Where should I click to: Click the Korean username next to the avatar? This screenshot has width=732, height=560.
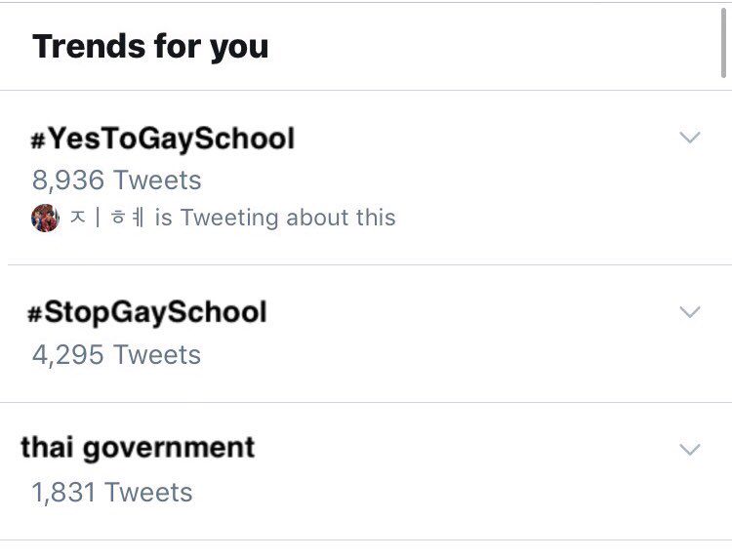(x=106, y=218)
